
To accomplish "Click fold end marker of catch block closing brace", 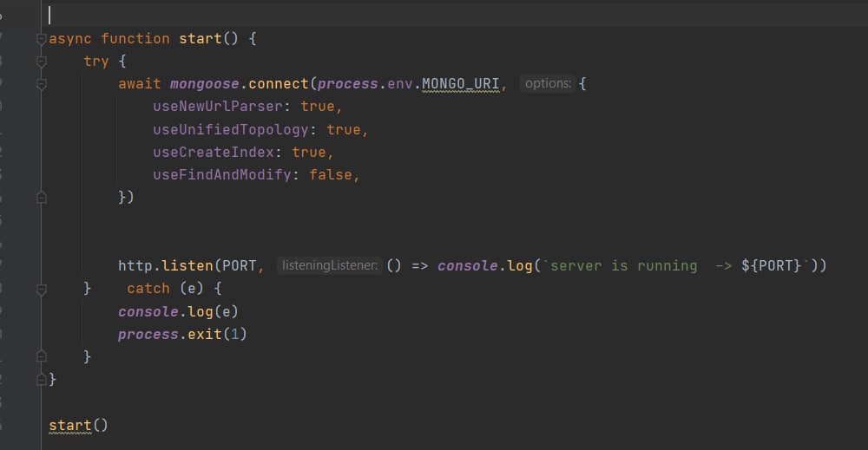I will point(42,356).
